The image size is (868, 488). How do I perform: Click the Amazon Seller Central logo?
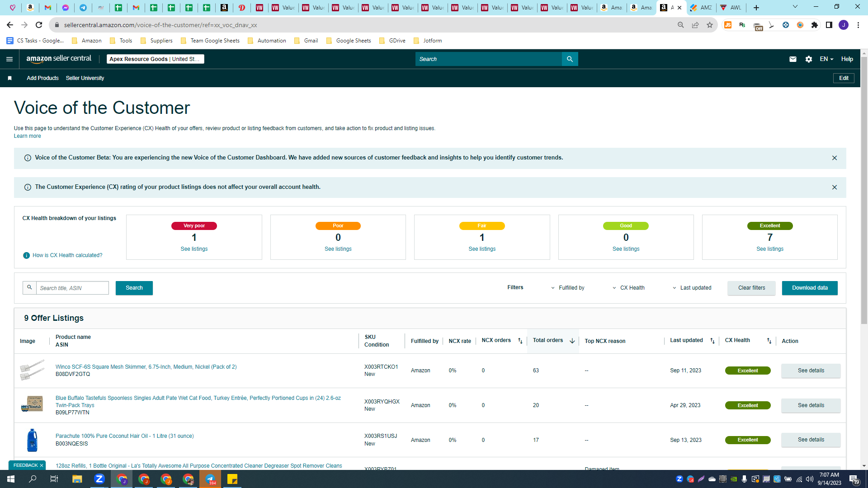click(59, 59)
